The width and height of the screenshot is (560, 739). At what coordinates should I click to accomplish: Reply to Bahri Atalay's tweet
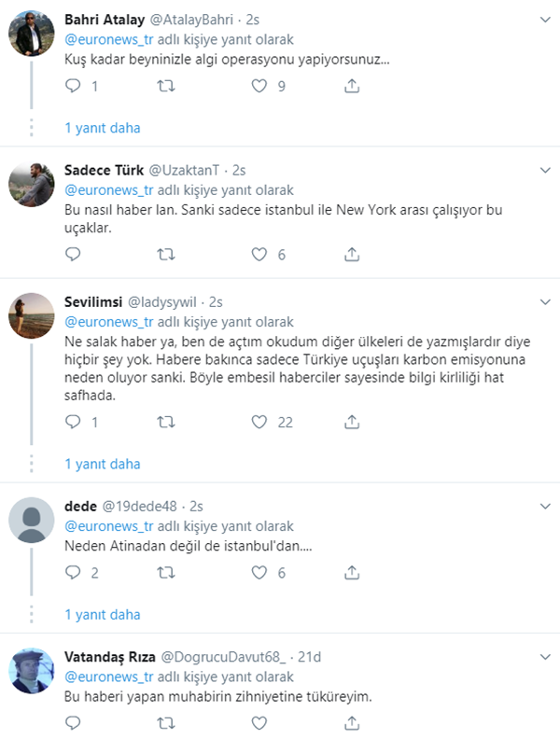coord(74,87)
